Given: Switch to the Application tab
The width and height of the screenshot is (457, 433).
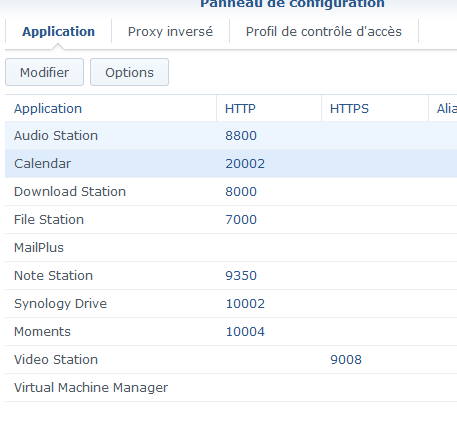Looking at the screenshot, I should 58,31.
